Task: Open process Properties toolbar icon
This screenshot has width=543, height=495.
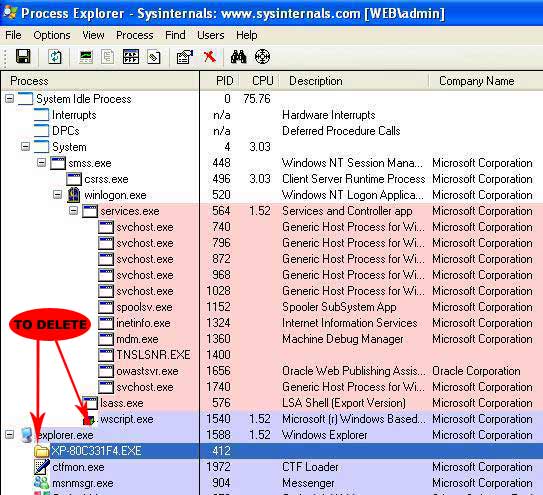Action: 185,57
